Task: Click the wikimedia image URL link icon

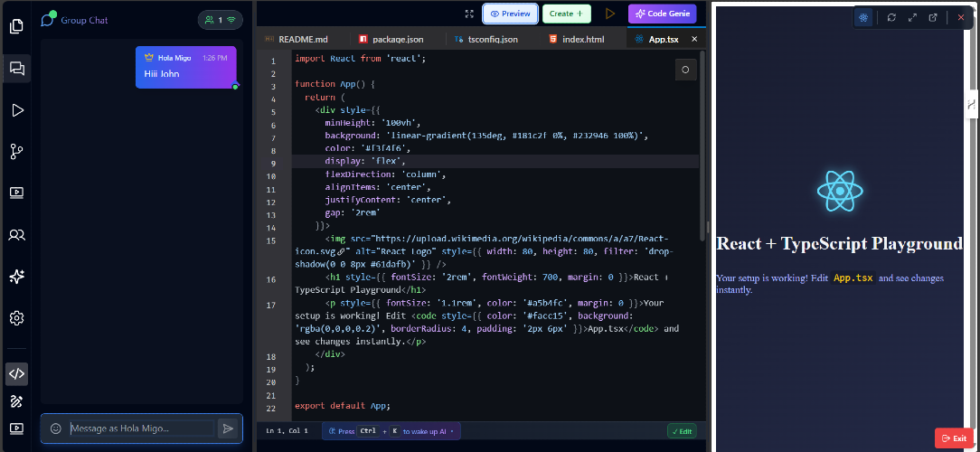Action: [x=341, y=251]
